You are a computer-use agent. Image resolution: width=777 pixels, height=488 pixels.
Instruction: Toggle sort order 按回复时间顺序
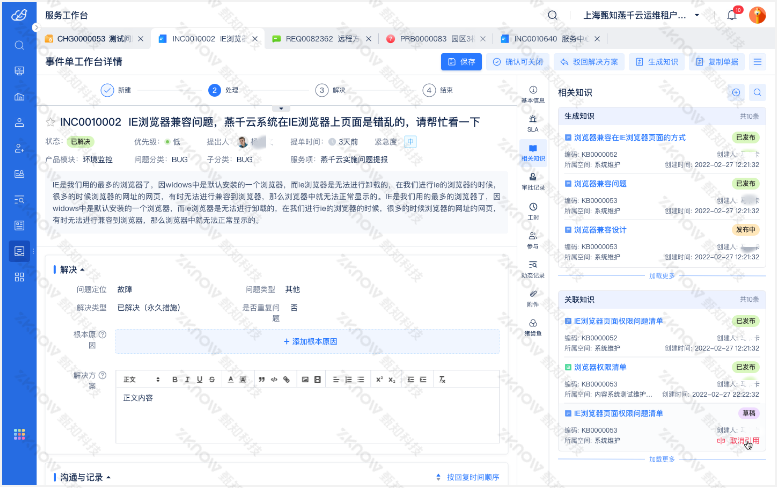(468, 477)
